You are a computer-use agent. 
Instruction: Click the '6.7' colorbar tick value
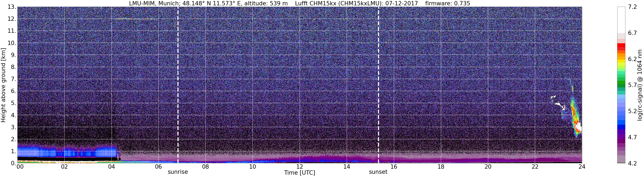click(x=632, y=33)
